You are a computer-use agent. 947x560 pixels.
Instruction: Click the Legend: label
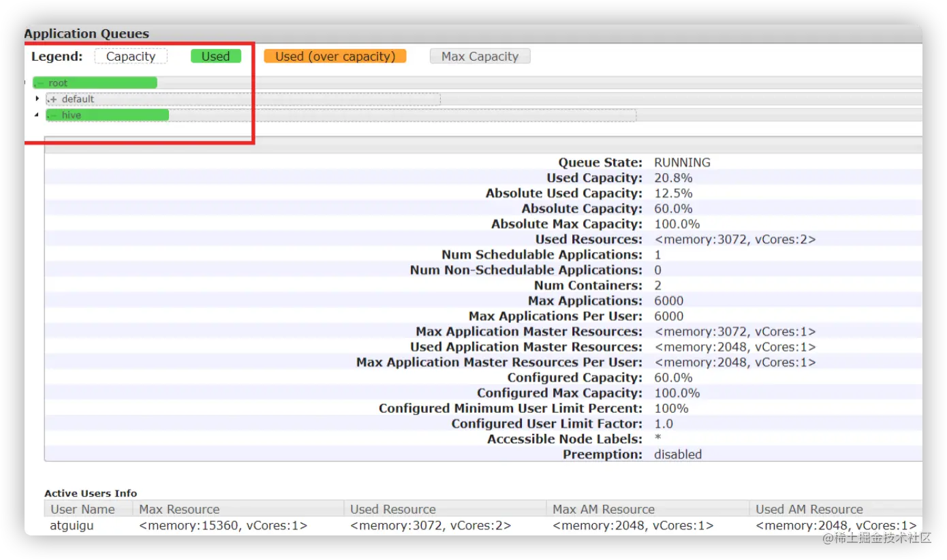57,57
